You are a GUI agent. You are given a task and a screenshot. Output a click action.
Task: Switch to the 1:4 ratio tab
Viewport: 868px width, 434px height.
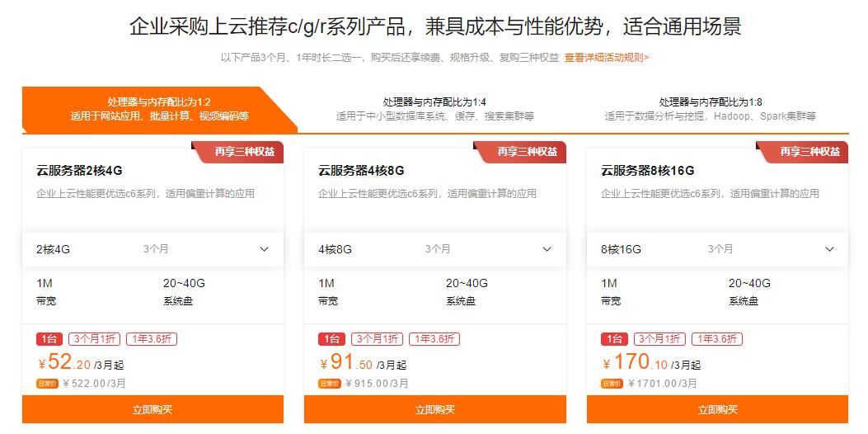pyautogui.click(x=434, y=109)
